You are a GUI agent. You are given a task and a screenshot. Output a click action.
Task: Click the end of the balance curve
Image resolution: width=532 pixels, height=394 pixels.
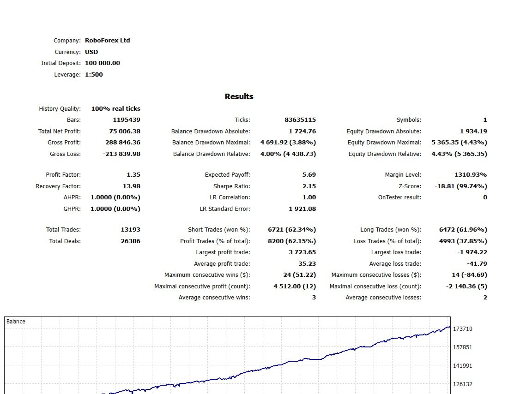(x=449, y=327)
